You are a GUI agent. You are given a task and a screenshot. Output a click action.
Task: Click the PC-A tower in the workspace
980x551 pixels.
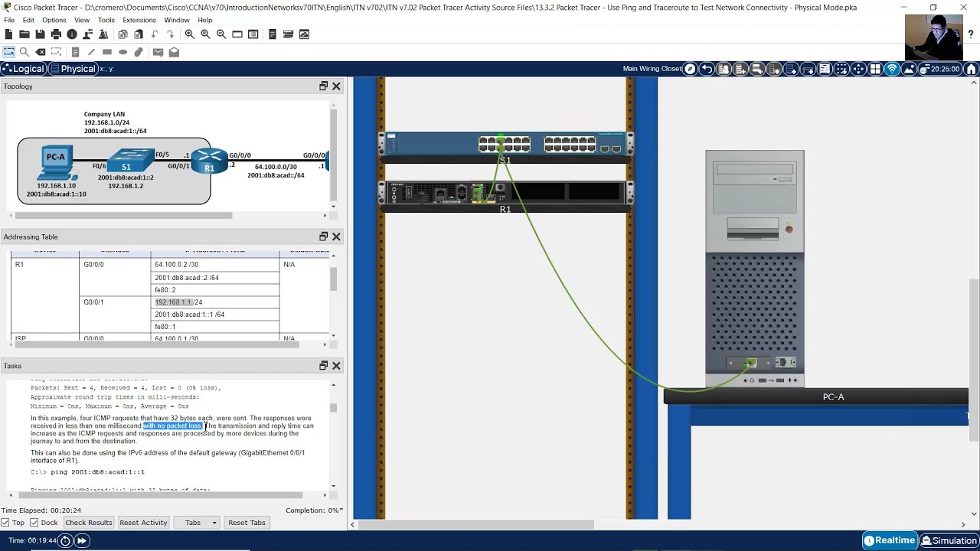[754, 268]
